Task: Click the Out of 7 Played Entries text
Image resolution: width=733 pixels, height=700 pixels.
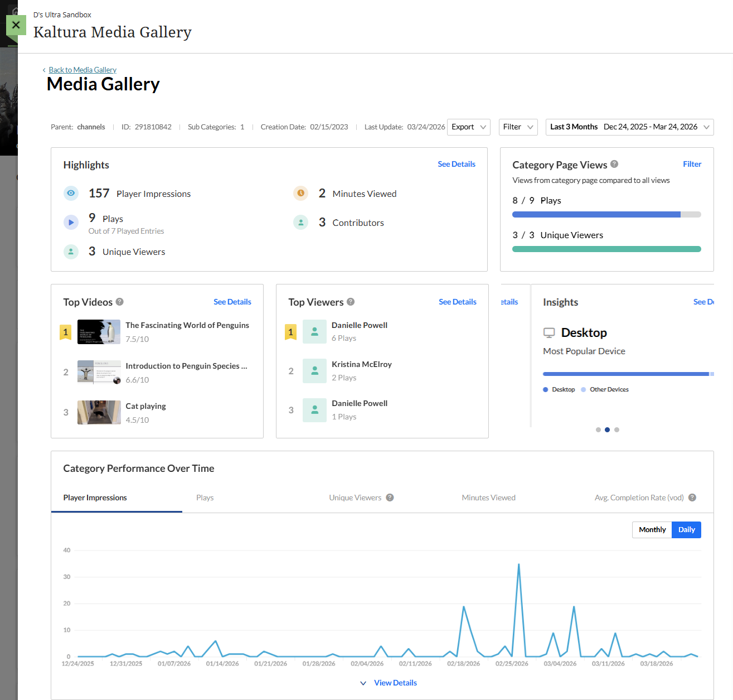Action: 127,231
